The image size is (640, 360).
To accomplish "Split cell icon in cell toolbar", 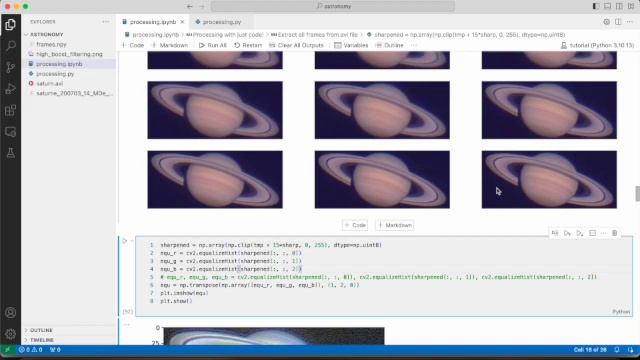I will pos(593,233).
